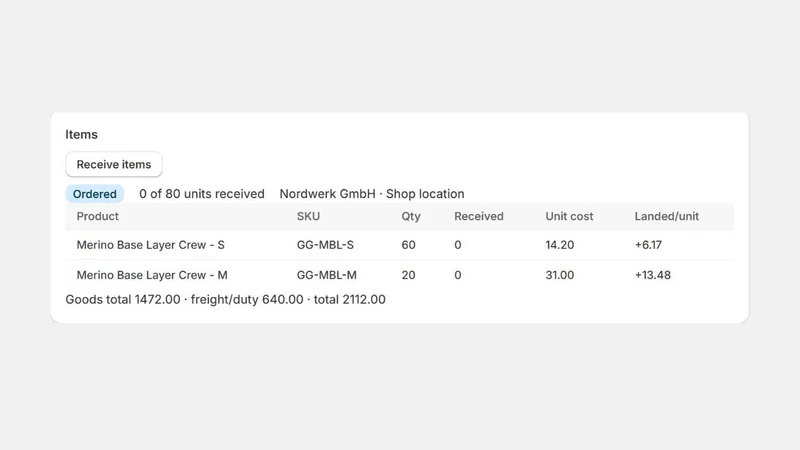Select Merino Base Layer Crew - S
Image resolution: width=800 pixels, height=450 pixels.
(151, 245)
